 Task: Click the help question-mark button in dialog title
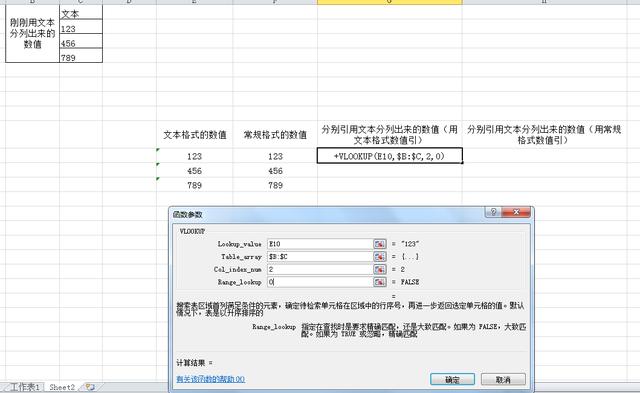pyautogui.click(x=493, y=212)
